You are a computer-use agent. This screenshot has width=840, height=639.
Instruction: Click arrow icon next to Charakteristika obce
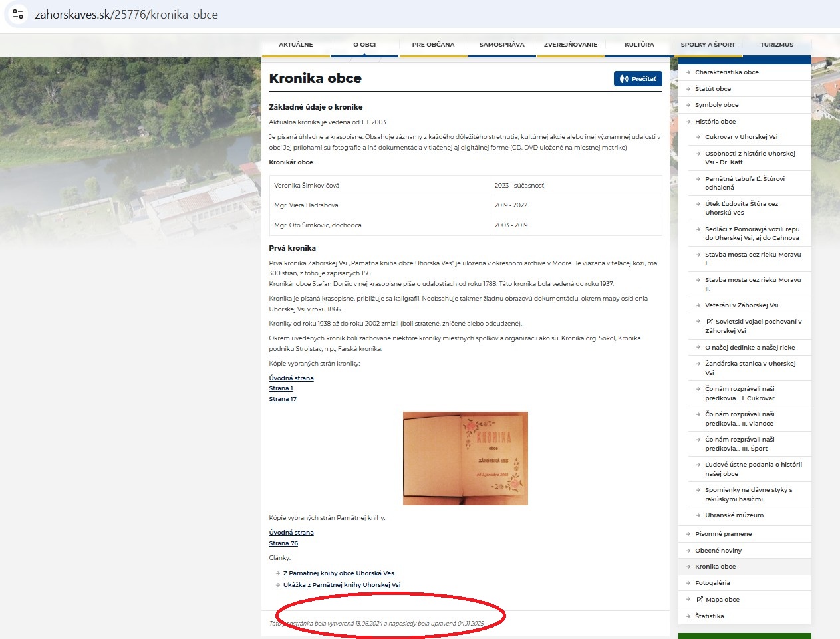(688, 72)
